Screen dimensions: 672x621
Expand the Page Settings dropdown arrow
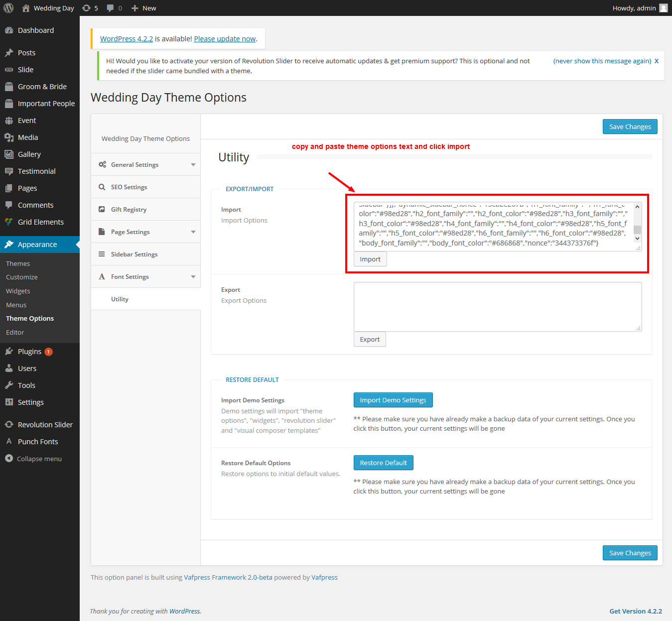pos(193,232)
